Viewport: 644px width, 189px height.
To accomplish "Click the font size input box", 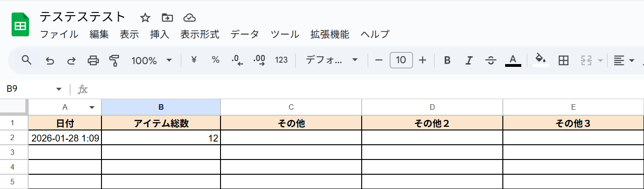I will (x=401, y=60).
